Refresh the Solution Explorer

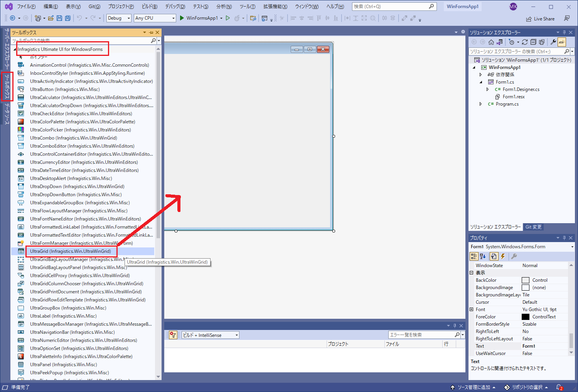tap(525, 42)
